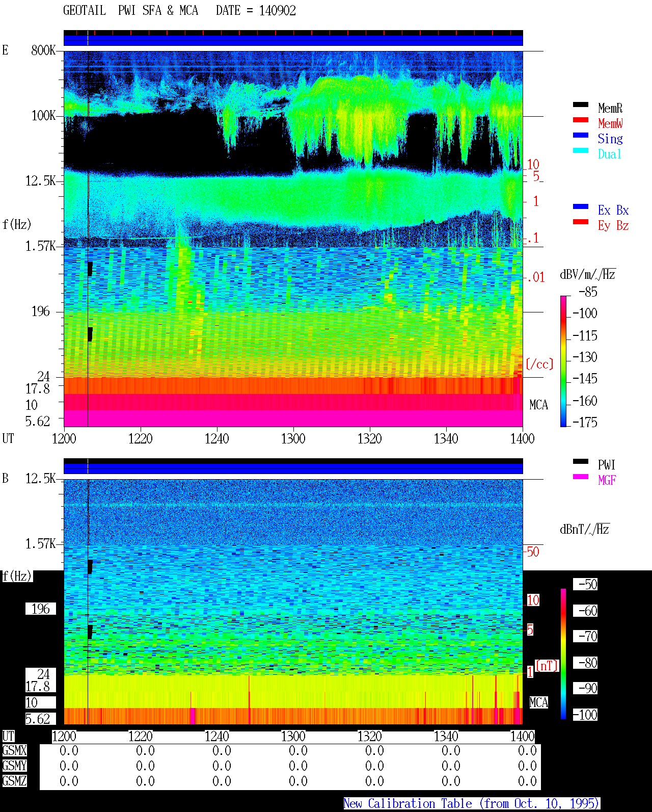This screenshot has width=652, height=812.
Task: Click the blue Ex Bx legend swatch
Action: click(581, 207)
